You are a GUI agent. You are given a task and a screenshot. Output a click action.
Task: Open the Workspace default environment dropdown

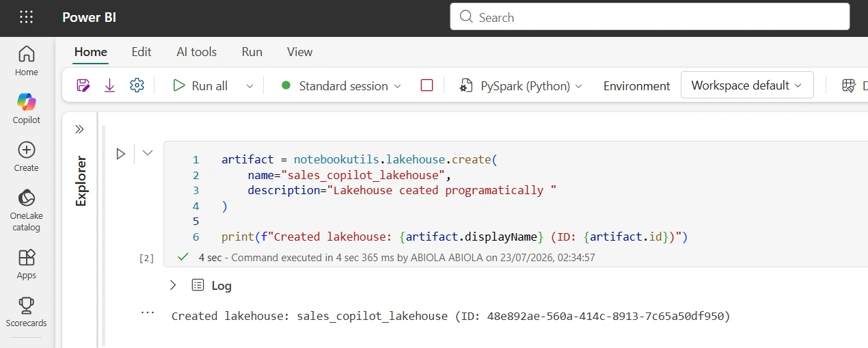(x=747, y=85)
